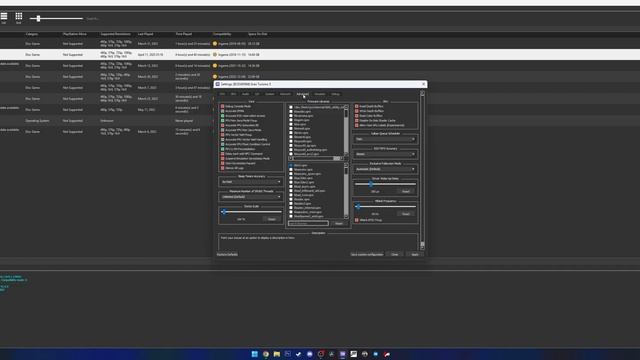Sort game list by Time Played column
The width and height of the screenshot is (640, 360).
click(x=184, y=34)
